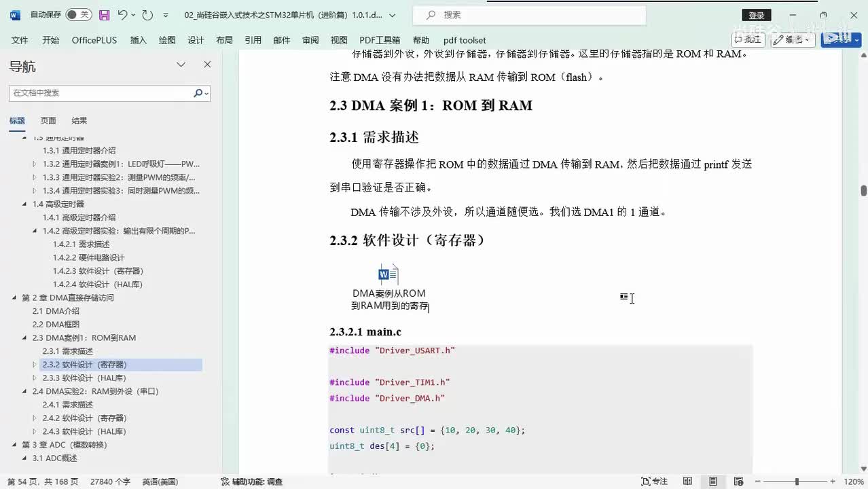Go to heading 2.2 DMA框图
The width and height of the screenshot is (868, 489).
[x=56, y=325]
